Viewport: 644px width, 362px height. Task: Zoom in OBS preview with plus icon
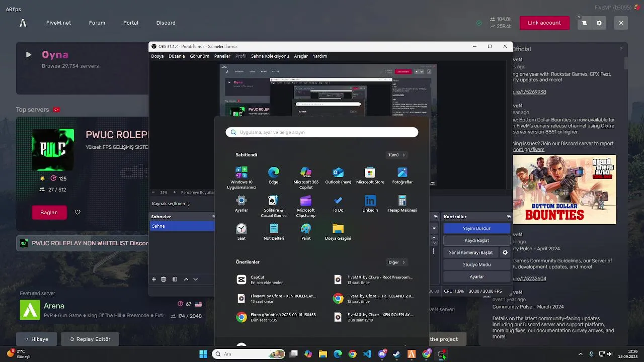coord(175,192)
